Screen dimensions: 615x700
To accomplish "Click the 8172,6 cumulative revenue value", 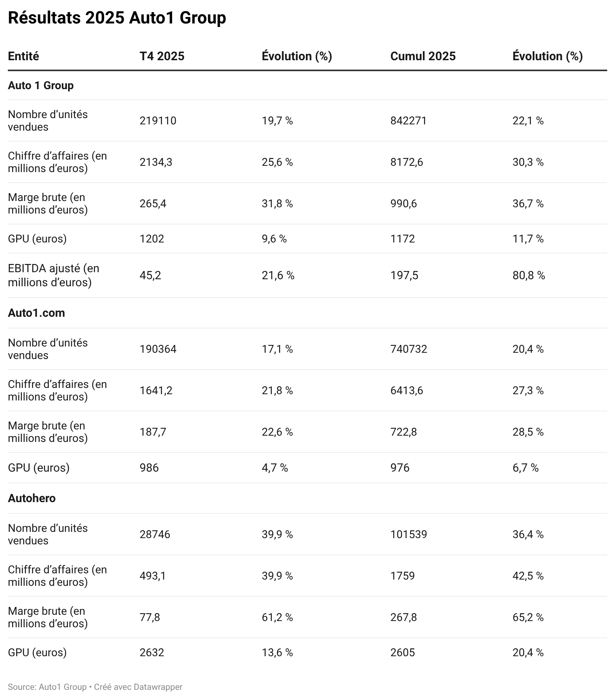I will tap(406, 162).
